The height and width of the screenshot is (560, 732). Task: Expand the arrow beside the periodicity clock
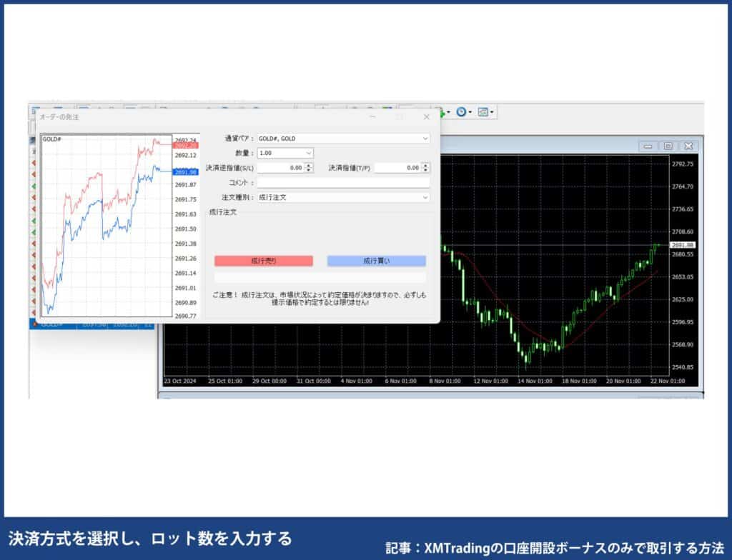[x=470, y=112]
